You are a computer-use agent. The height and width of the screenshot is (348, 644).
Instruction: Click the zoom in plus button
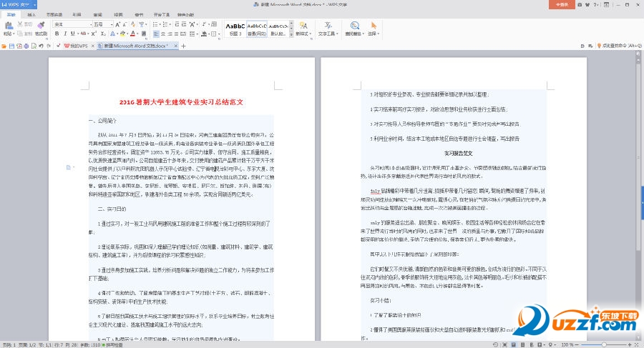(x=630, y=344)
